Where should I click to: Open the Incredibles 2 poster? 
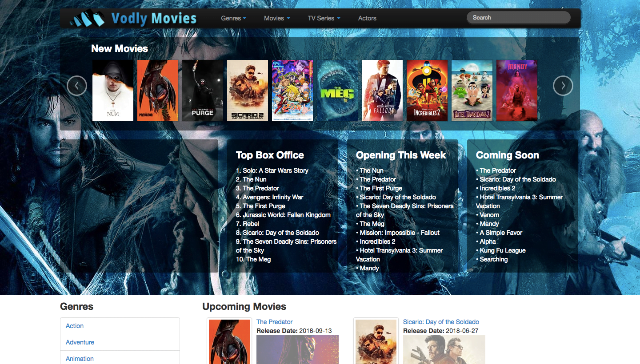(x=427, y=91)
